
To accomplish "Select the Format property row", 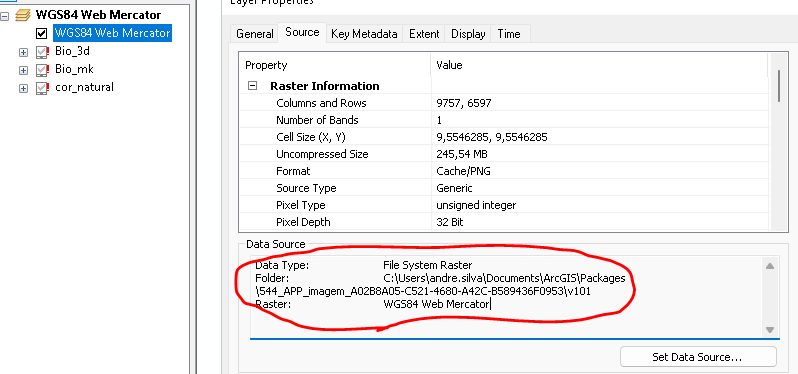I will [x=504, y=171].
